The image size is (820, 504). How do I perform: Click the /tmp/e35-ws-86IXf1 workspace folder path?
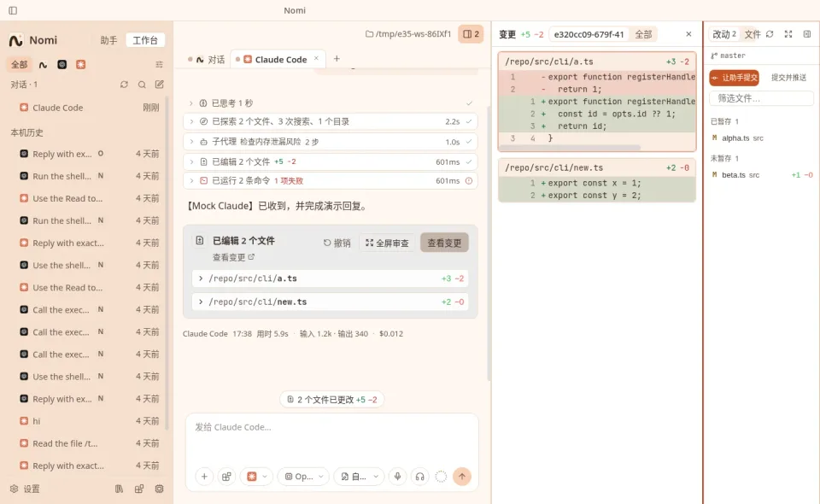pyautogui.click(x=408, y=34)
